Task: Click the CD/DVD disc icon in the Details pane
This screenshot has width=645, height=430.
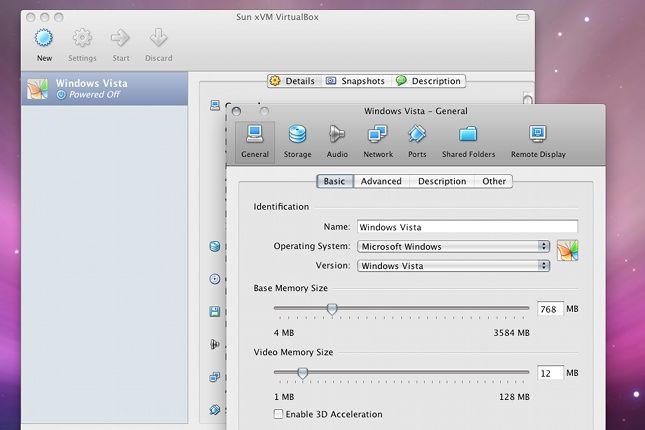Action: 215,279
